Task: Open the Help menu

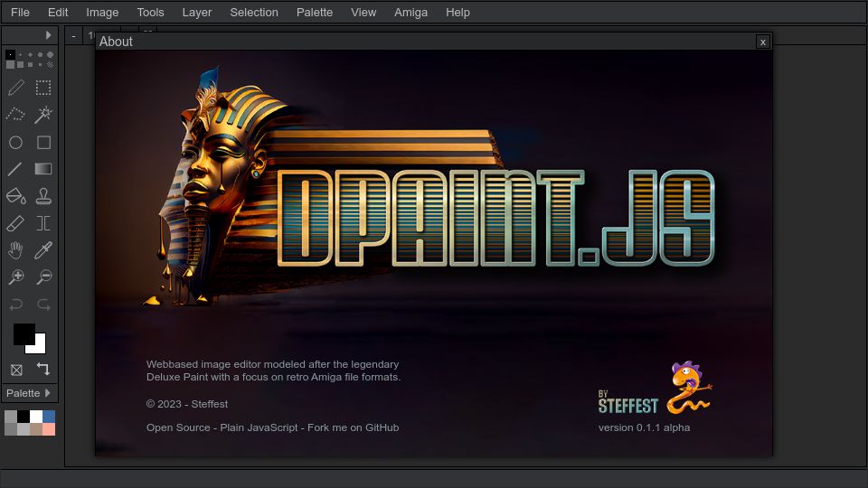Action: [x=458, y=12]
